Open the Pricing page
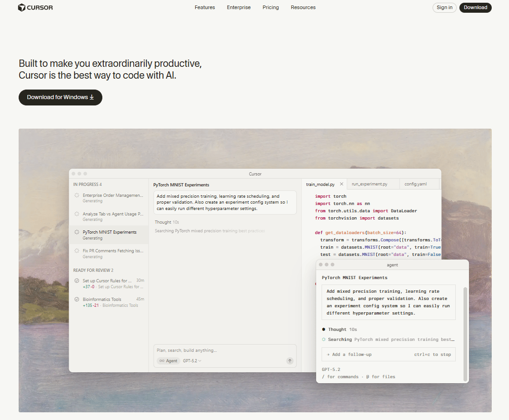Image resolution: width=509 pixels, height=420 pixels. click(271, 7)
